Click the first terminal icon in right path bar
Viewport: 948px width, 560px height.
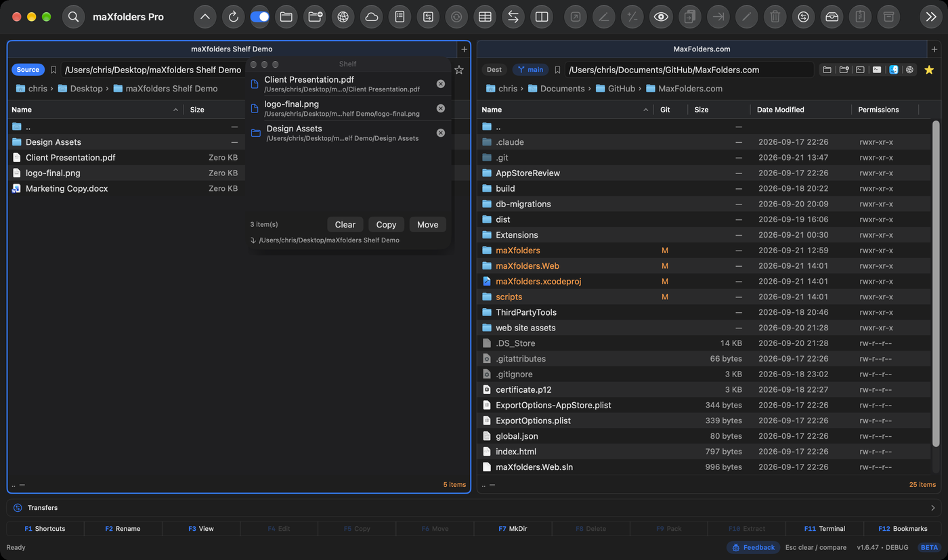[x=860, y=70]
